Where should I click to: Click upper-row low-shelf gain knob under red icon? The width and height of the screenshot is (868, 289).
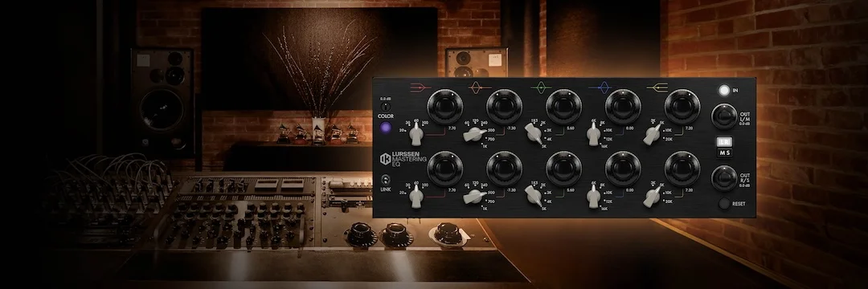click(x=445, y=107)
